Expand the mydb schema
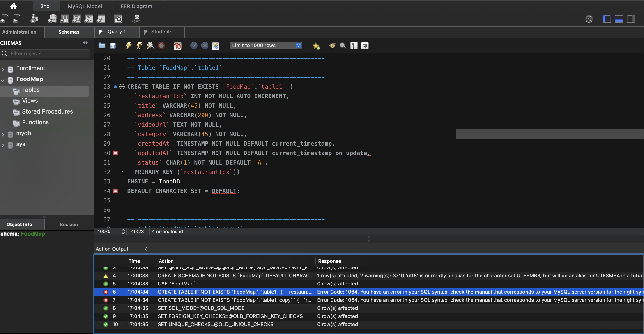This screenshot has height=334, width=644. [x=3, y=134]
